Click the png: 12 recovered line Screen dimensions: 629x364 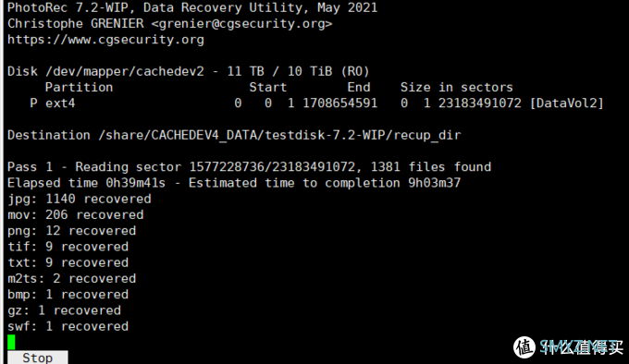click(x=72, y=231)
